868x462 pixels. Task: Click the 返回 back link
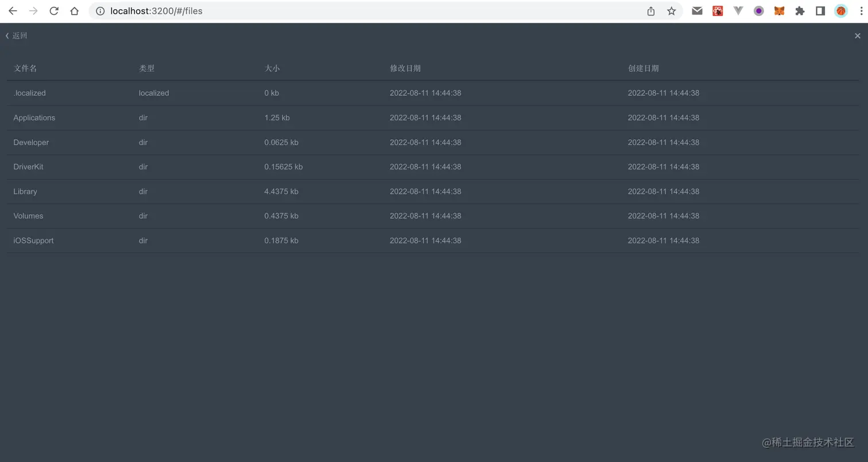[x=17, y=36]
